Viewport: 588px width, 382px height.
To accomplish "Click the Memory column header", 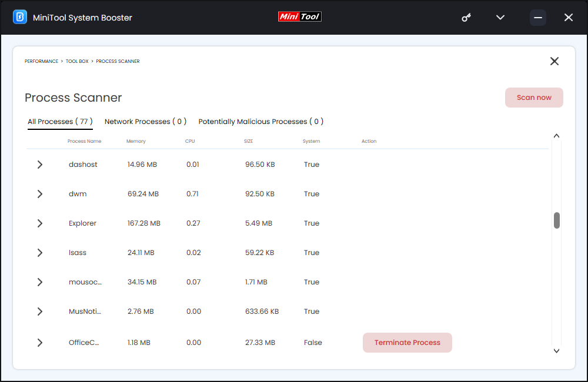I will (x=136, y=141).
